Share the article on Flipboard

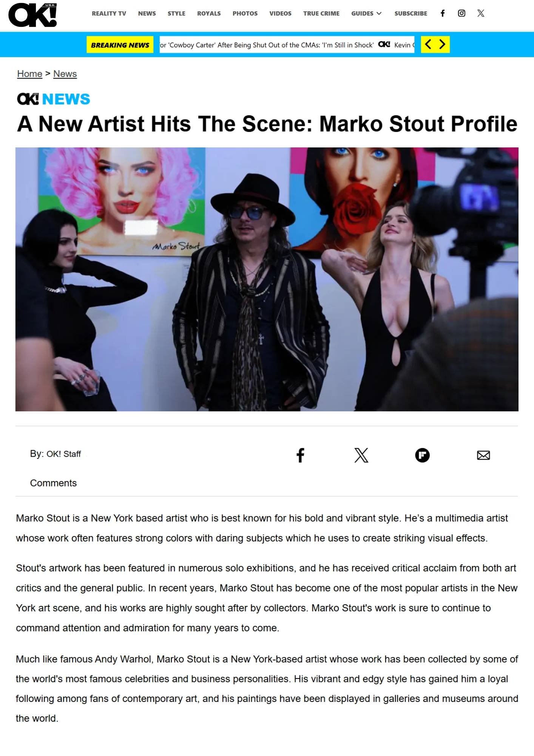(x=422, y=455)
